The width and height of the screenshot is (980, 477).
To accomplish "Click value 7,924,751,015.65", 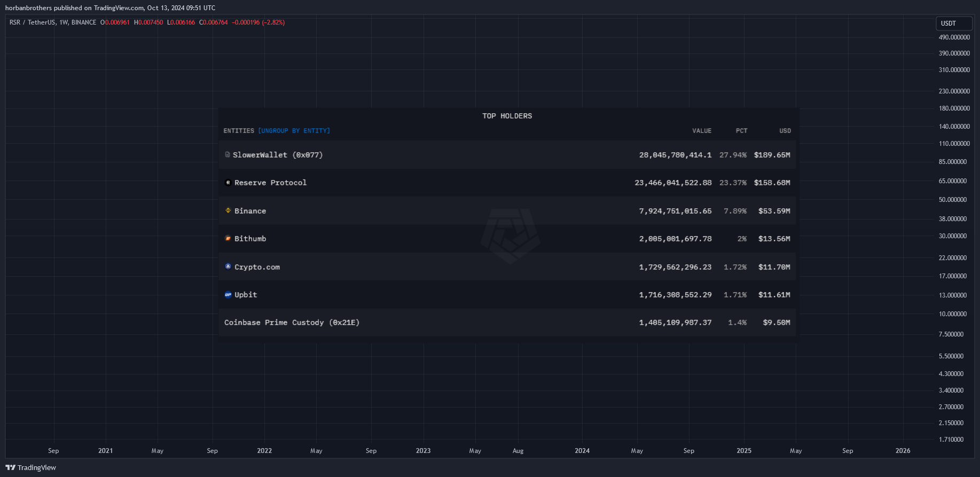I will [675, 211].
